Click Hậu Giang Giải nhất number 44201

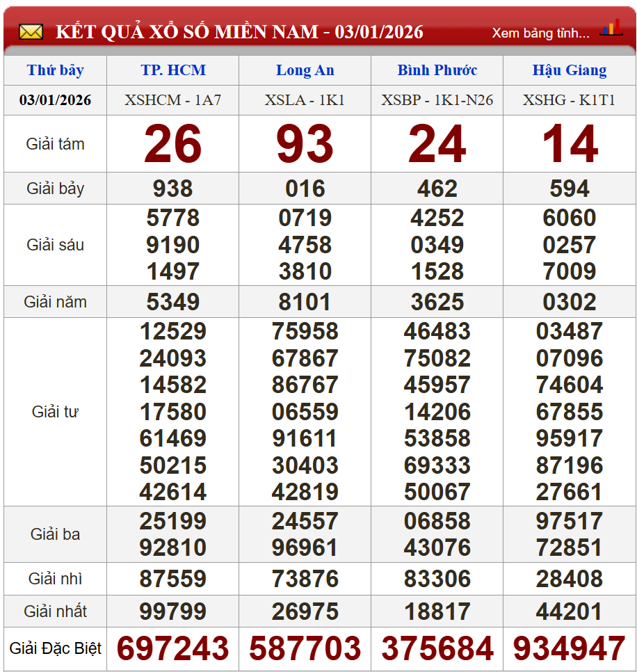click(569, 612)
